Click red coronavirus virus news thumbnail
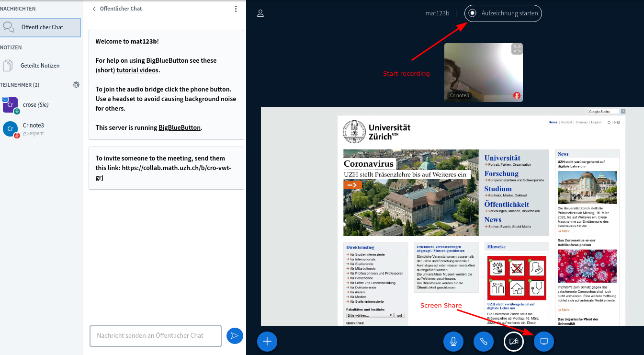The image size is (644, 355). click(587, 266)
